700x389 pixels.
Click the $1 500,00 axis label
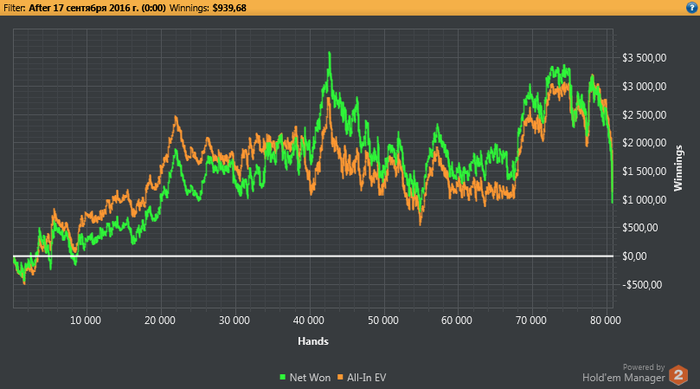pos(644,171)
